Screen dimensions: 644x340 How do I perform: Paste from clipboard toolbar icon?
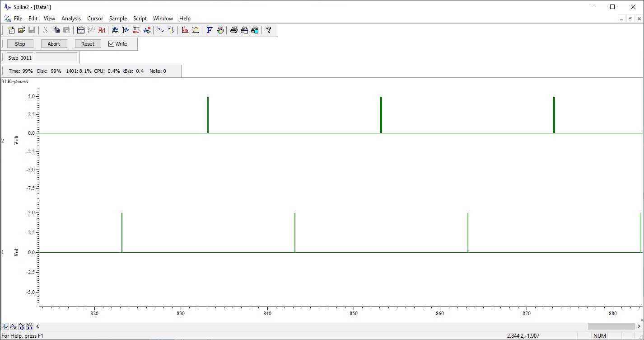coord(66,30)
